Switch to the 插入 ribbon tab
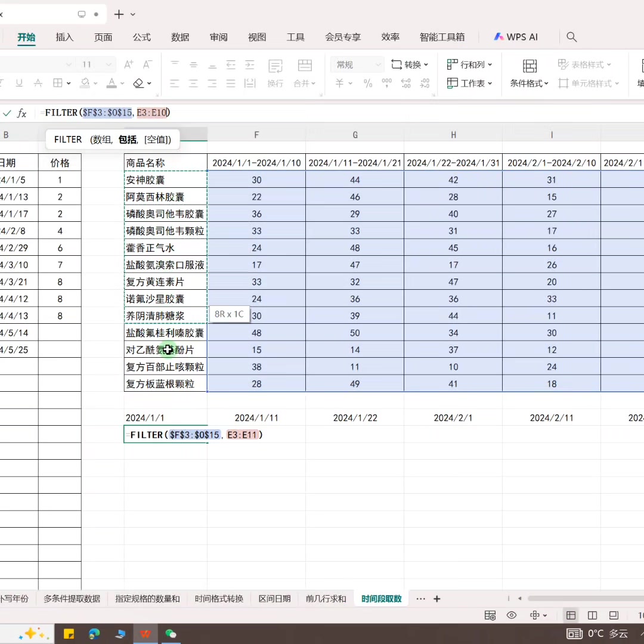This screenshot has width=644, height=644. [64, 37]
